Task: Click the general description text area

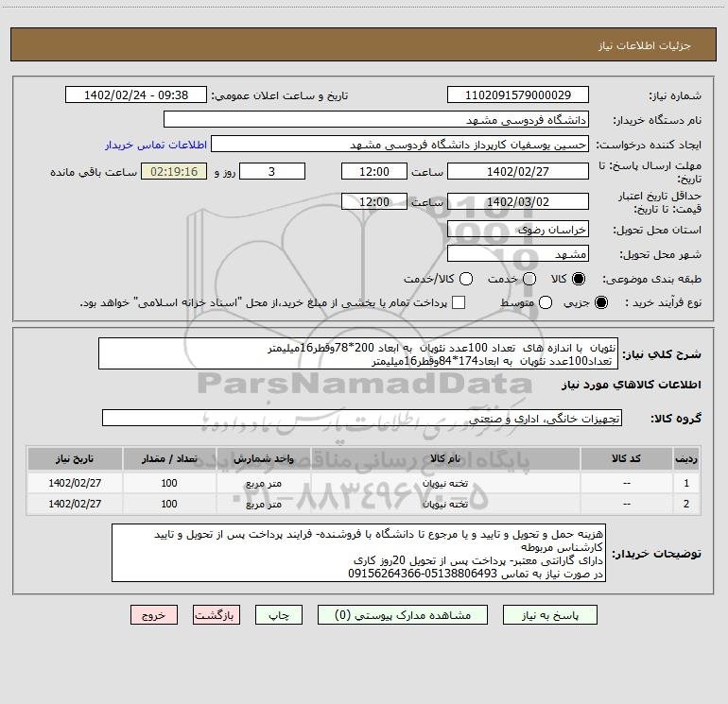Action: coord(358,353)
